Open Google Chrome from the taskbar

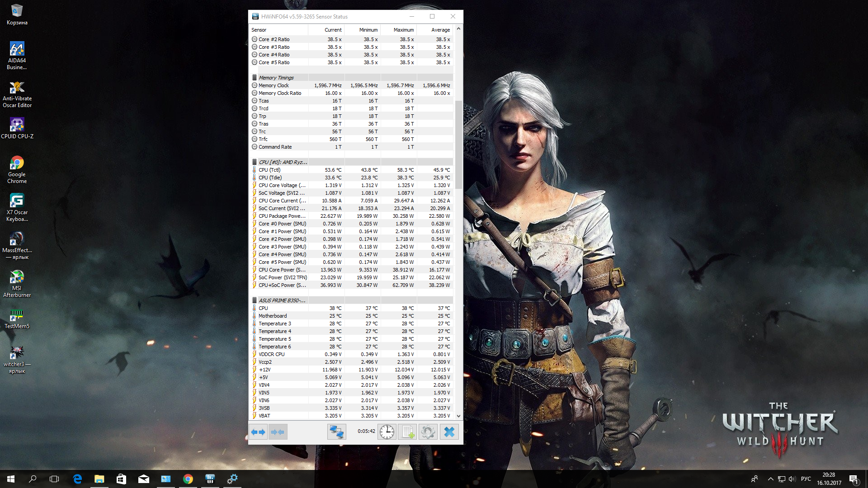coord(188,479)
